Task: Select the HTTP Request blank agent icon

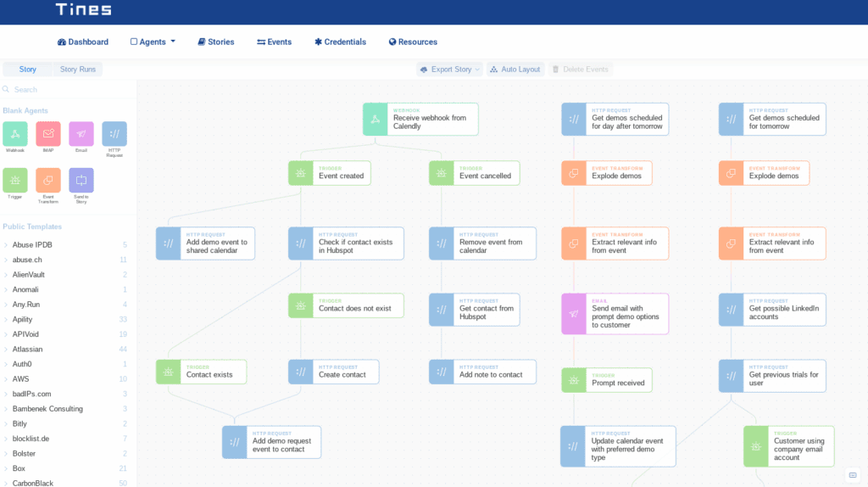Action: 114,134
